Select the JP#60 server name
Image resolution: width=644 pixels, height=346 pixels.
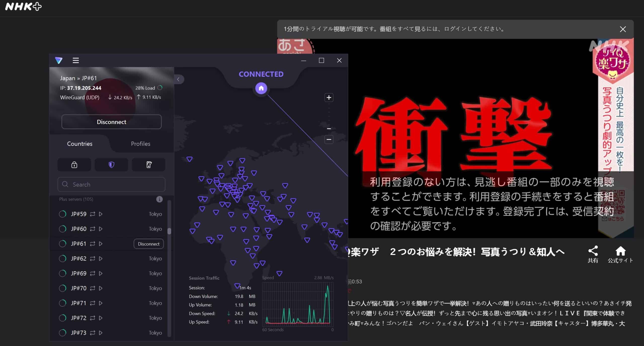[78, 229]
